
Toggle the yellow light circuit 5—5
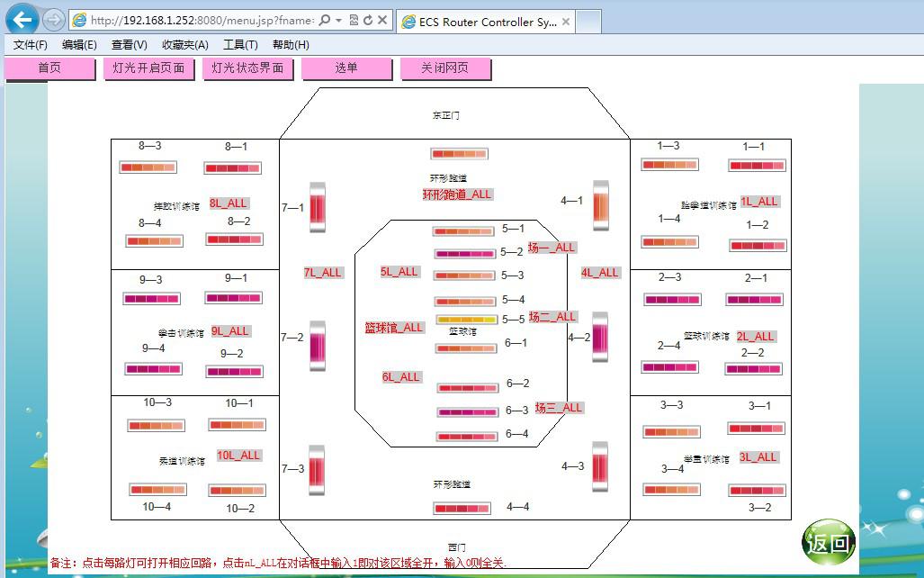466,320
